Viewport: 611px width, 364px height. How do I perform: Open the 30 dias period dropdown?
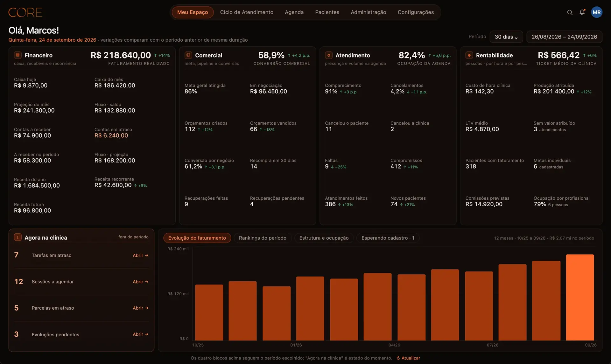pos(506,37)
